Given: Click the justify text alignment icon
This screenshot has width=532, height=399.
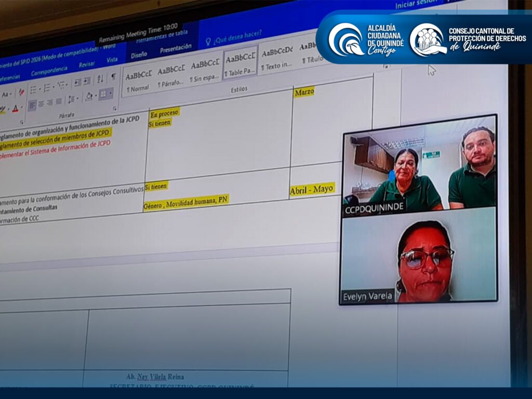Looking at the screenshot, I should (57, 102).
